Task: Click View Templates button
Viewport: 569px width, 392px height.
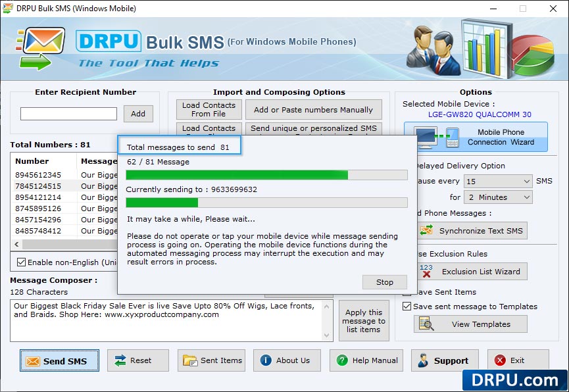Action: 470,324
